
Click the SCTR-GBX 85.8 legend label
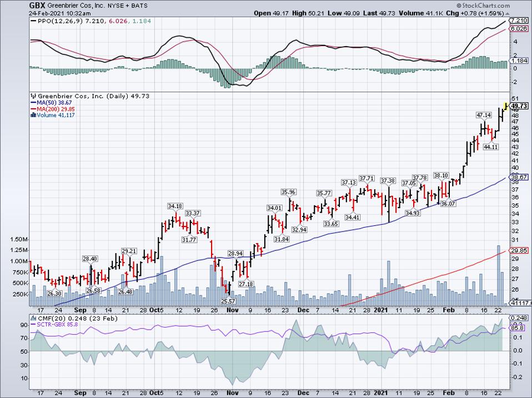click(x=57, y=324)
